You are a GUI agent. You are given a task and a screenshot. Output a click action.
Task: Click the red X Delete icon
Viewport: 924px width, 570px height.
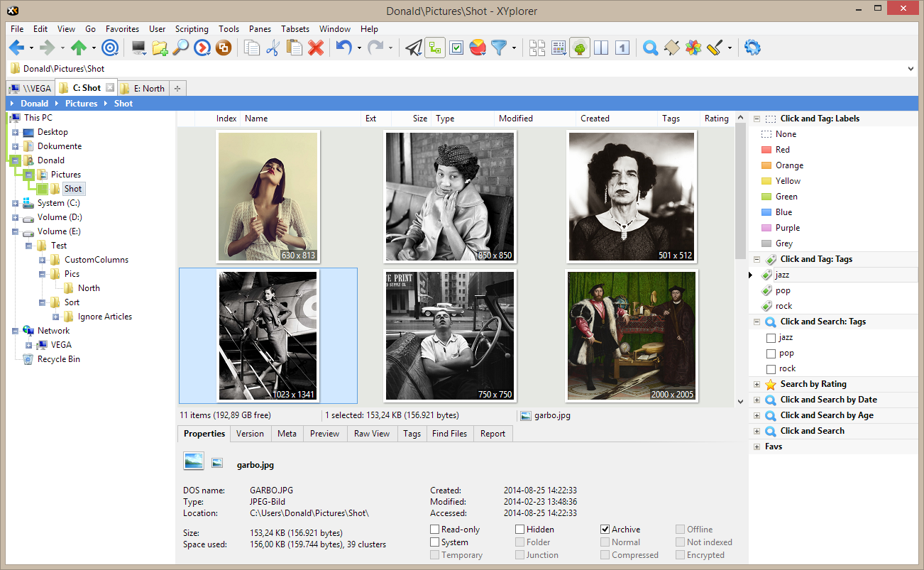tap(316, 48)
